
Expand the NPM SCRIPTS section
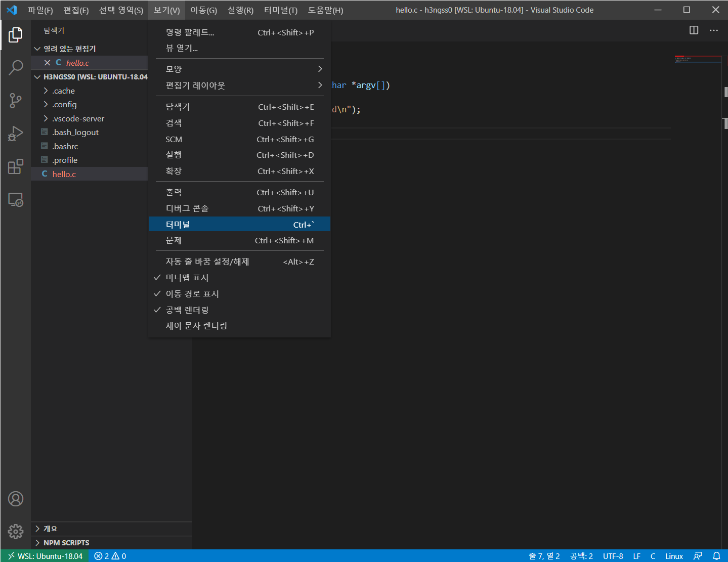coord(111,543)
